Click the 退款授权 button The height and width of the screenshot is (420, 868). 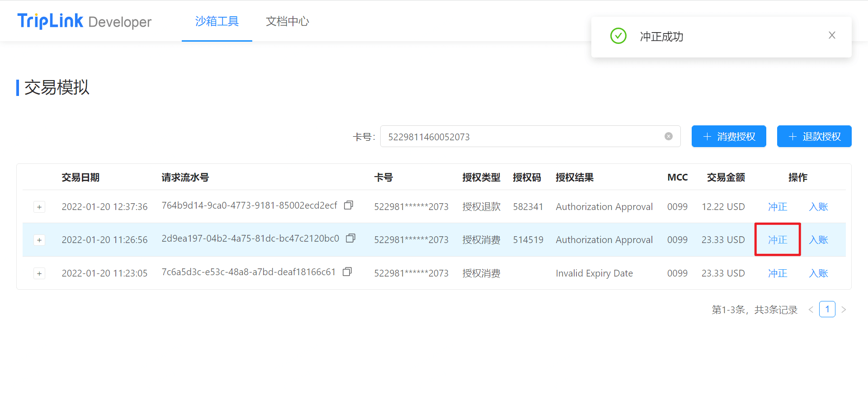point(814,137)
